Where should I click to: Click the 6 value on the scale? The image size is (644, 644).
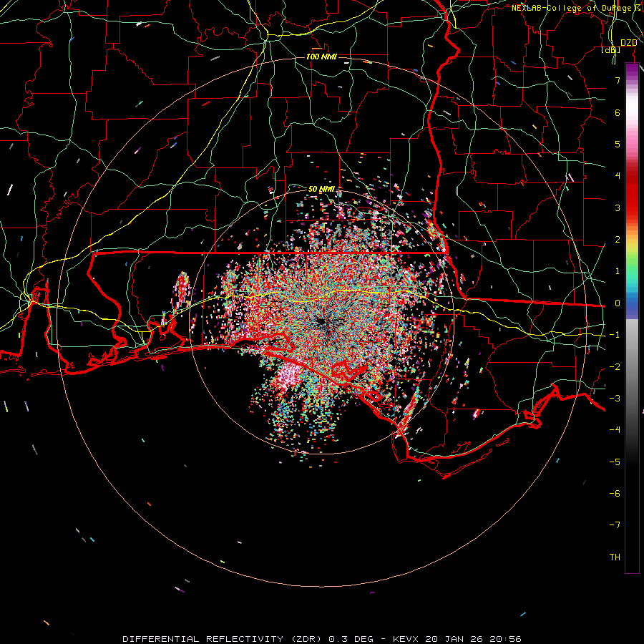(618, 112)
